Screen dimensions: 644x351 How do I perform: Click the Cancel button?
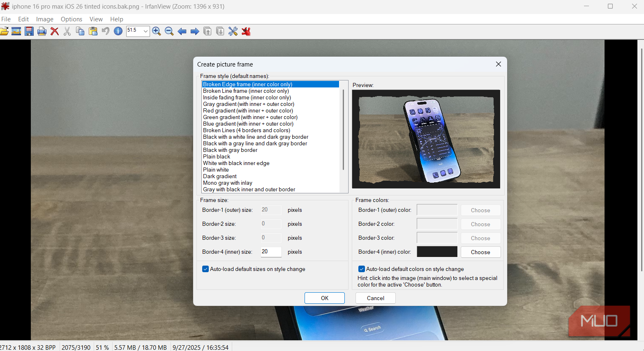[x=376, y=298]
